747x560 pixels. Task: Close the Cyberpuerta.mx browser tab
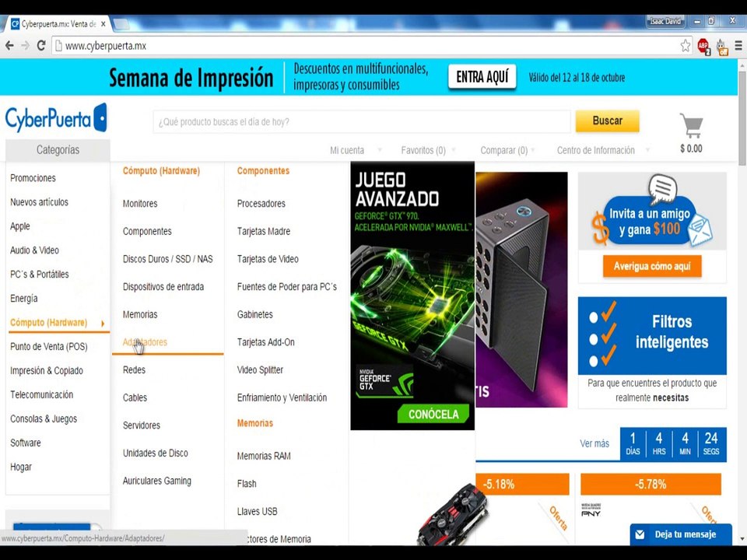103,24
